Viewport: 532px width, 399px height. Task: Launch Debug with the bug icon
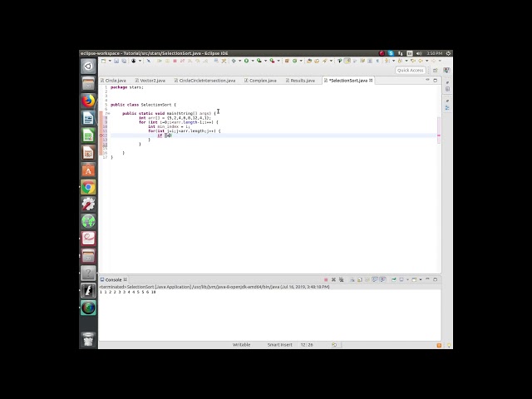[x=234, y=61]
